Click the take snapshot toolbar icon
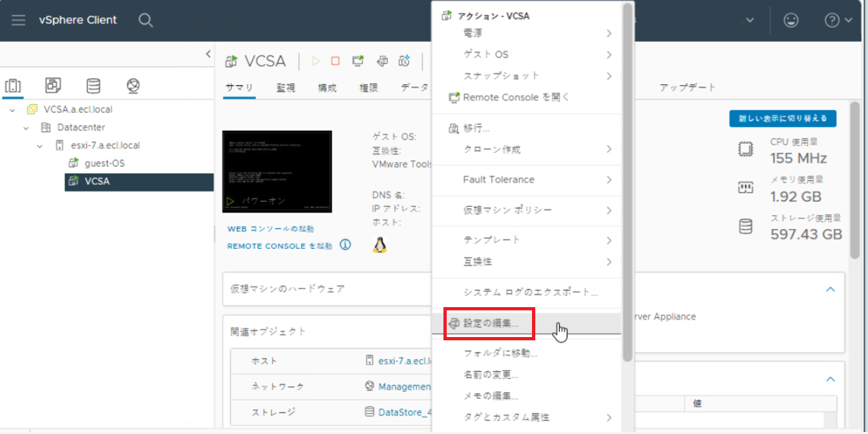 (x=404, y=61)
